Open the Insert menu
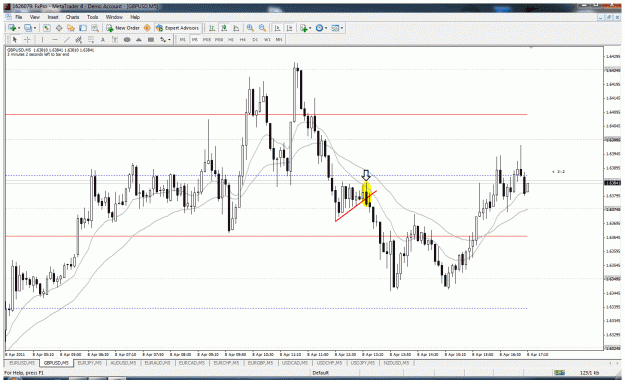The width and height of the screenshot is (625, 380). (x=53, y=17)
